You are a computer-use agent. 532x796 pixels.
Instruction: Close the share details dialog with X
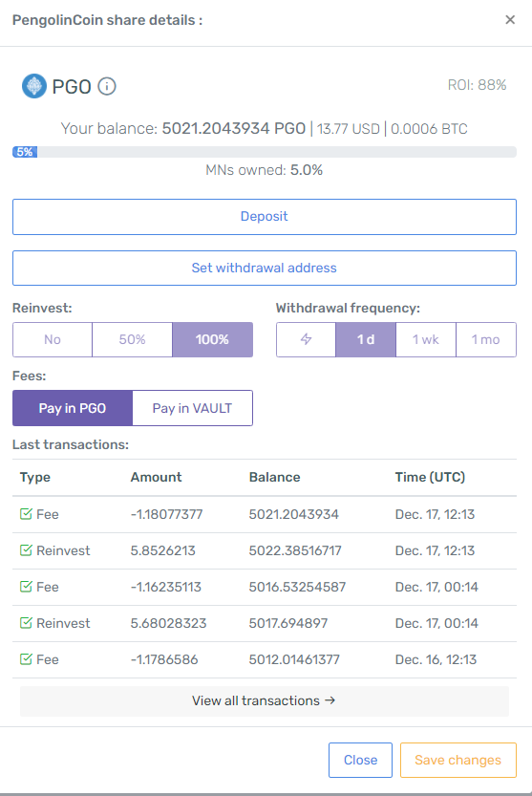click(510, 20)
